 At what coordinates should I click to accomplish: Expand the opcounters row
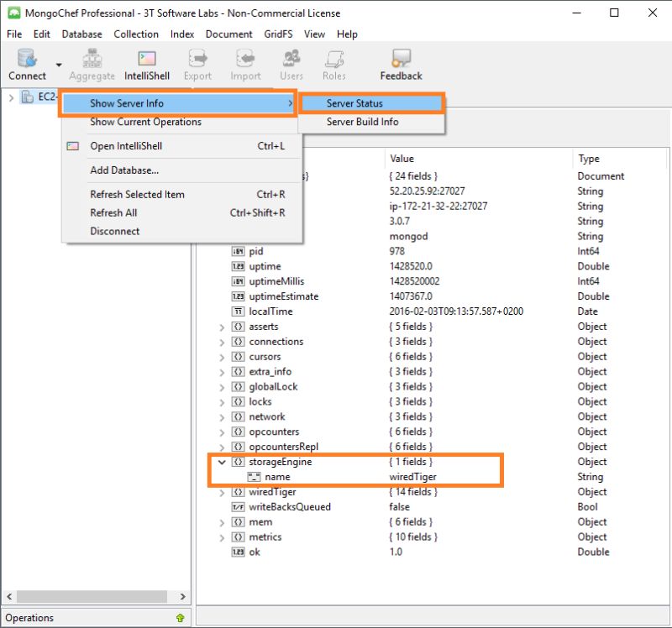click(x=222, y=432)
